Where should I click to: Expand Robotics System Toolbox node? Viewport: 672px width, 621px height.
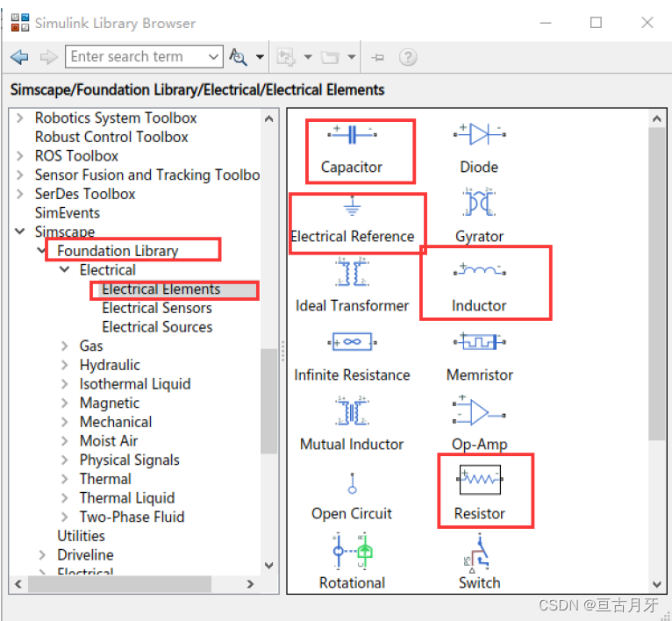(x=19, y=118)
